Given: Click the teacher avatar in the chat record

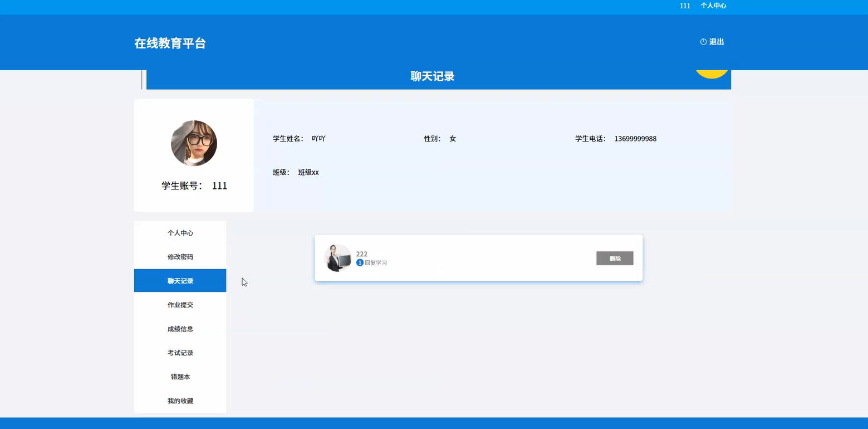Looking at the screenshot, I should pyautogui.click(x=337, y=257).
